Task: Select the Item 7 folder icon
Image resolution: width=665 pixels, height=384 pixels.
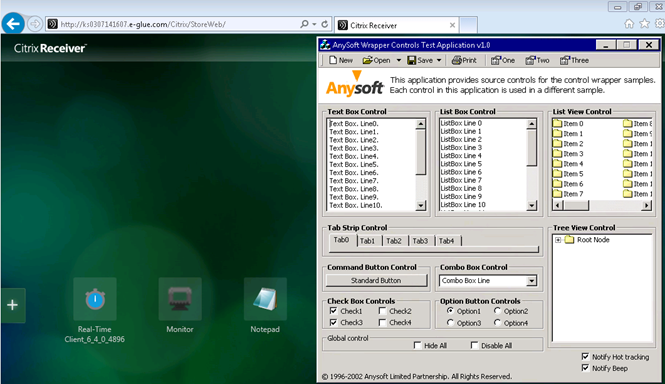Action: [557, 194]
